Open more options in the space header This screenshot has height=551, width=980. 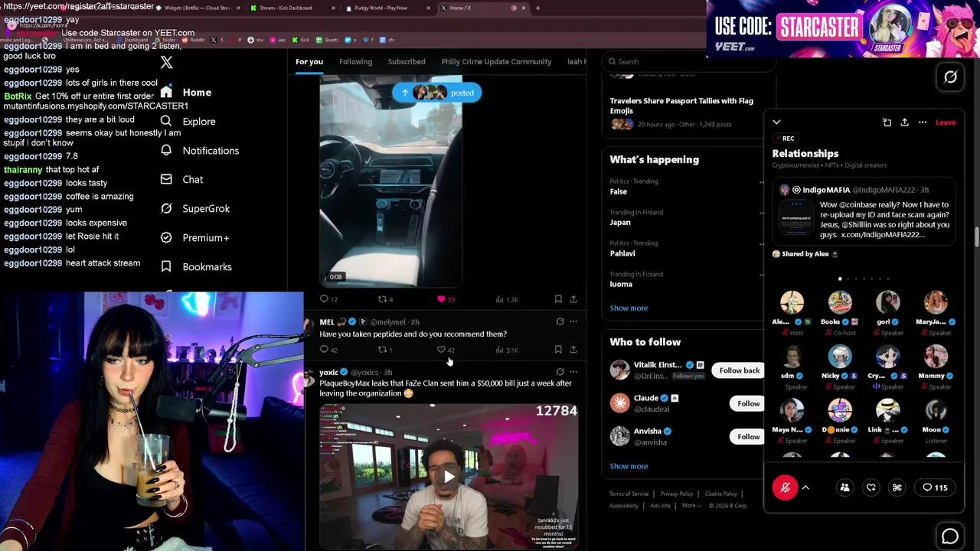pos(923,122)
